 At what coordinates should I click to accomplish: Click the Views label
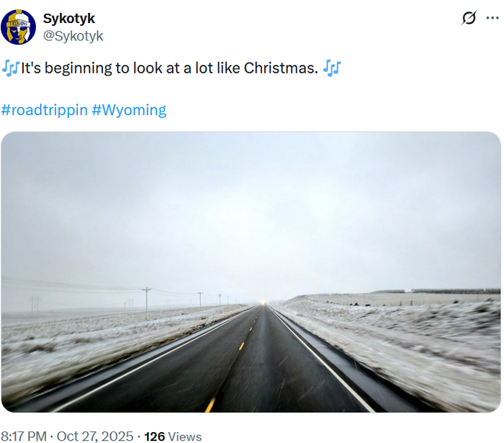185,436
